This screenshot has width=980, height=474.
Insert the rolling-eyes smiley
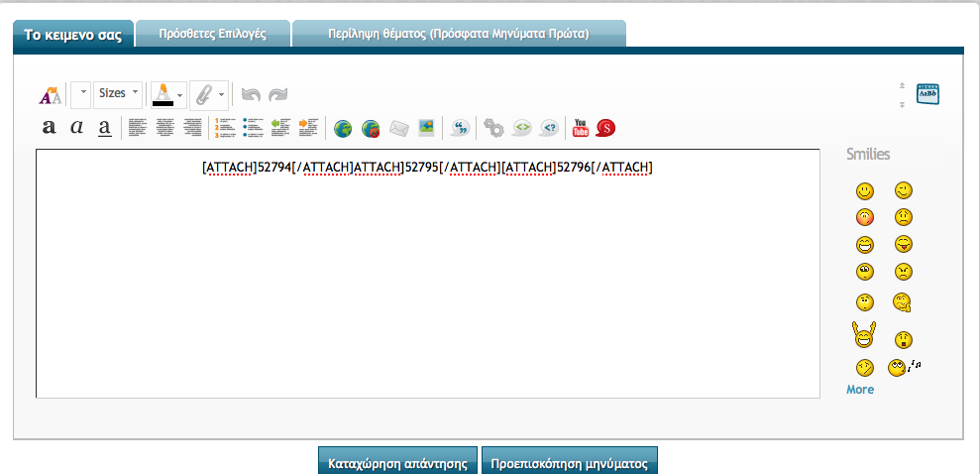(865, 272)
